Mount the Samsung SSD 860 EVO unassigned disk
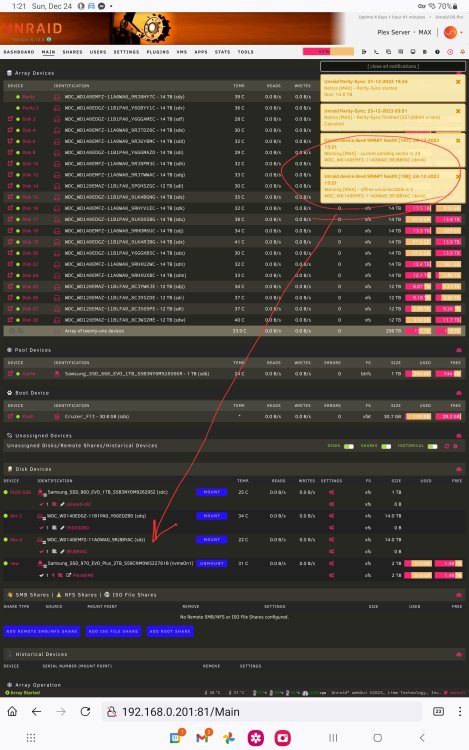The image size is (469, 750). (x=211, y=492)
